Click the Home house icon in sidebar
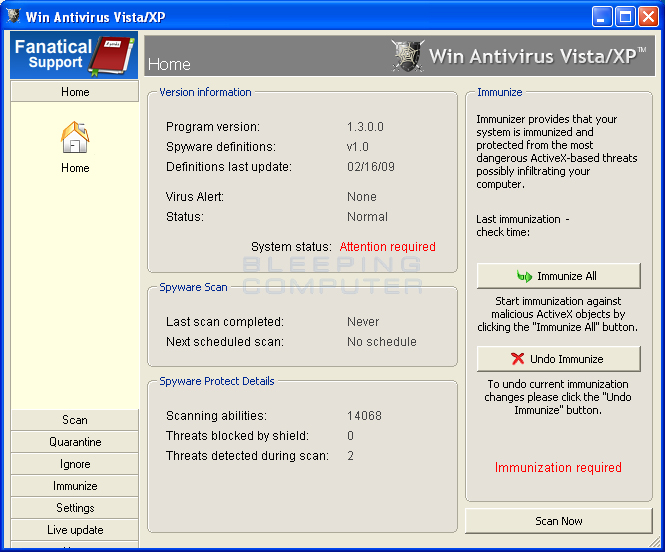Viewport: 665px width, 552px height. pos(75,137)
